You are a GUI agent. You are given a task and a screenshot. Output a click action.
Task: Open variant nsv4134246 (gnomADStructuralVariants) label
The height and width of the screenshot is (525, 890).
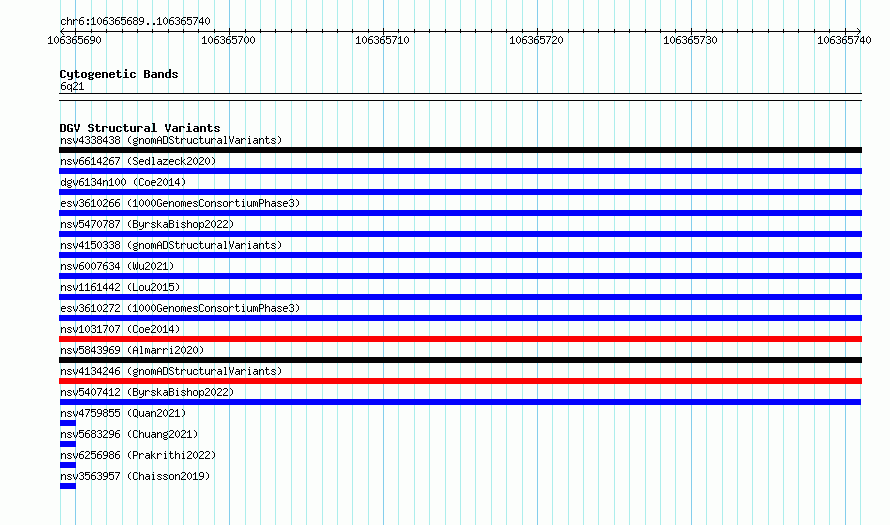(171, 371)
